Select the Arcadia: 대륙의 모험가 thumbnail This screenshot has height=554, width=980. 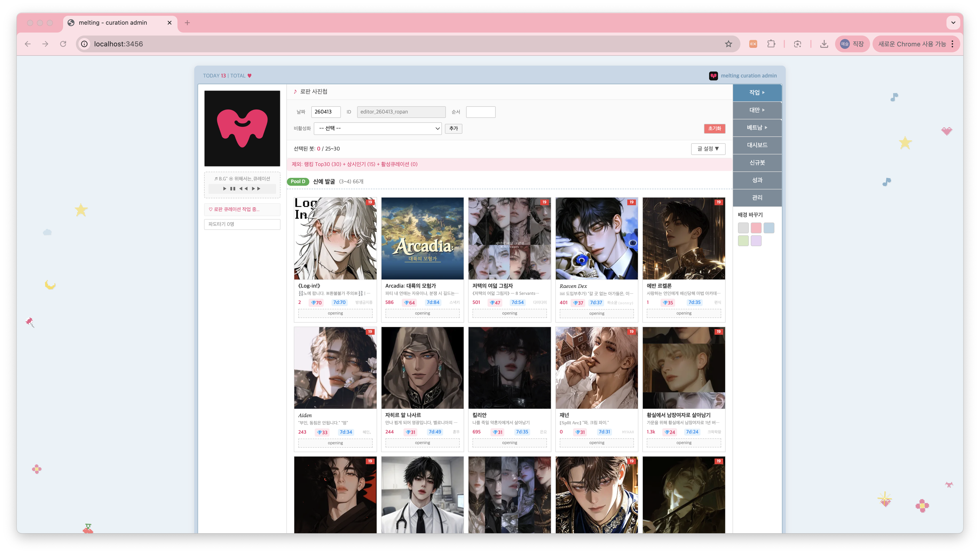point(422,238)
